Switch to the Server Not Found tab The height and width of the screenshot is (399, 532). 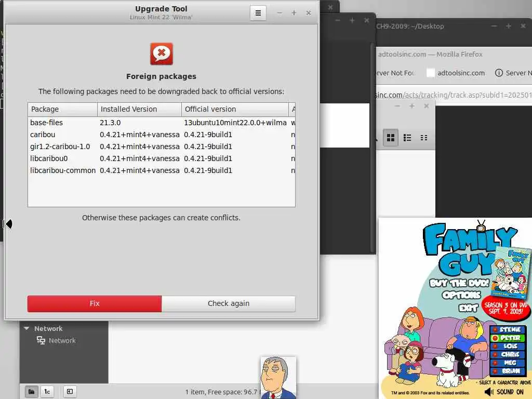pyautogui.click(x=395, y=73)
